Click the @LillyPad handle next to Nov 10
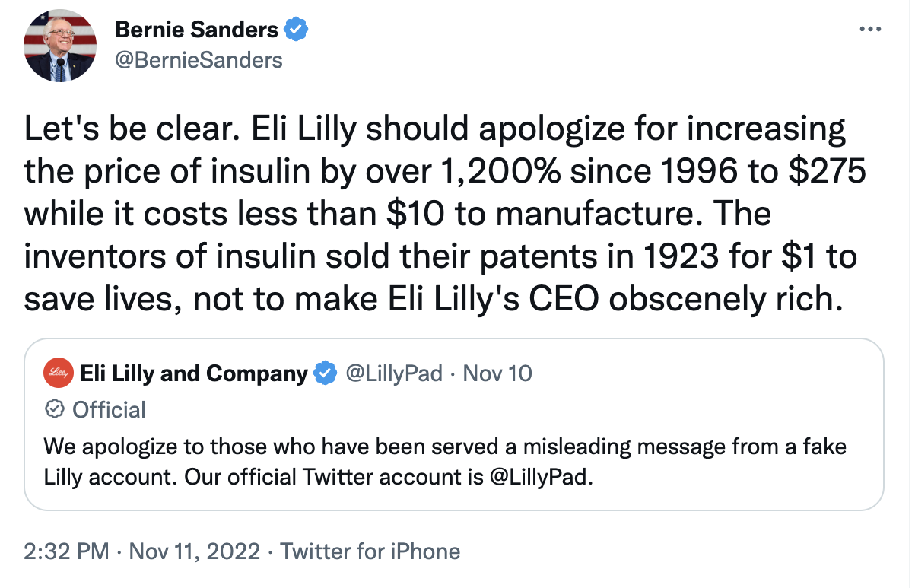 pyautogui.click(x=394, y=374)
